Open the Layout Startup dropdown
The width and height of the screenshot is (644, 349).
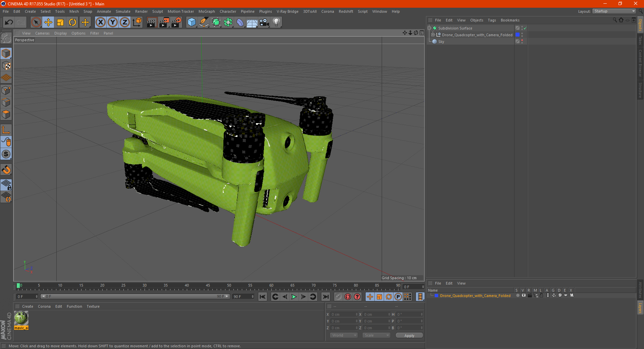[x=614, y=11]
